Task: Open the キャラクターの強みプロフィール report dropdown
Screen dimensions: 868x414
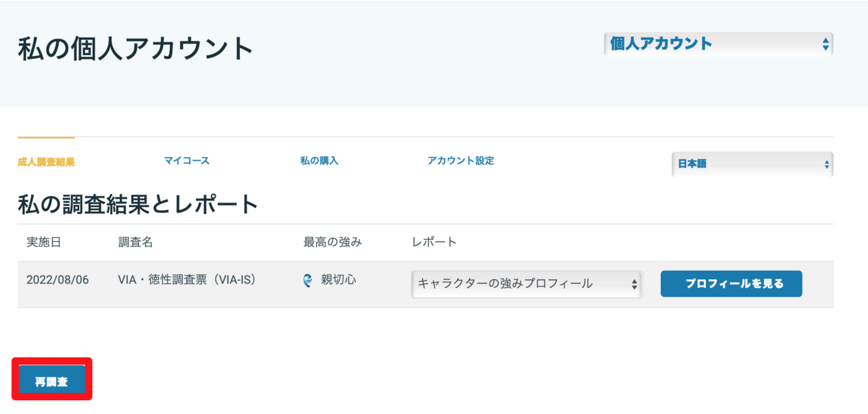Action: [x=526, y=284]
